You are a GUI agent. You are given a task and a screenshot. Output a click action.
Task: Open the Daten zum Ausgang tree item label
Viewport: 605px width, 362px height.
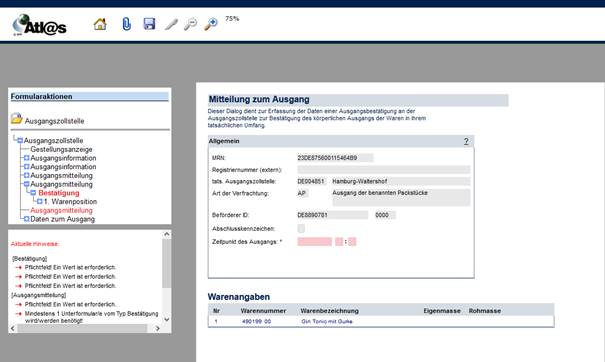click(x=63, y=219)
